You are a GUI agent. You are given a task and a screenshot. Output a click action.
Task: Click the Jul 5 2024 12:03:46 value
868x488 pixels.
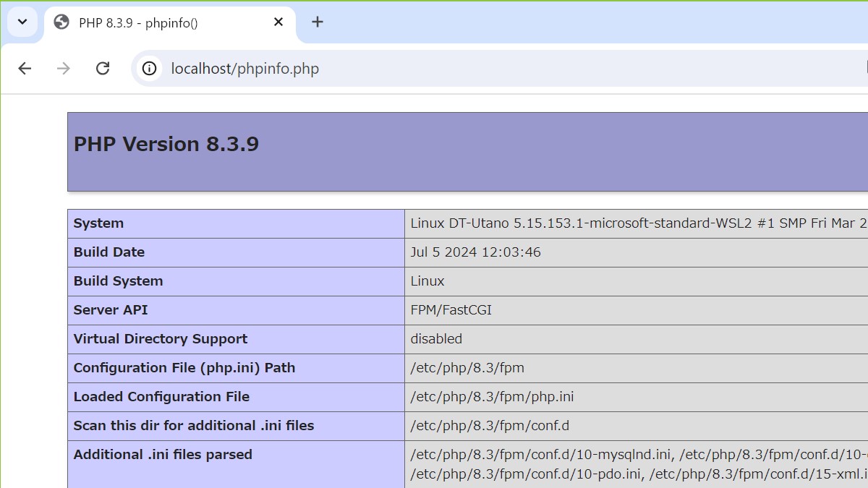476,252
